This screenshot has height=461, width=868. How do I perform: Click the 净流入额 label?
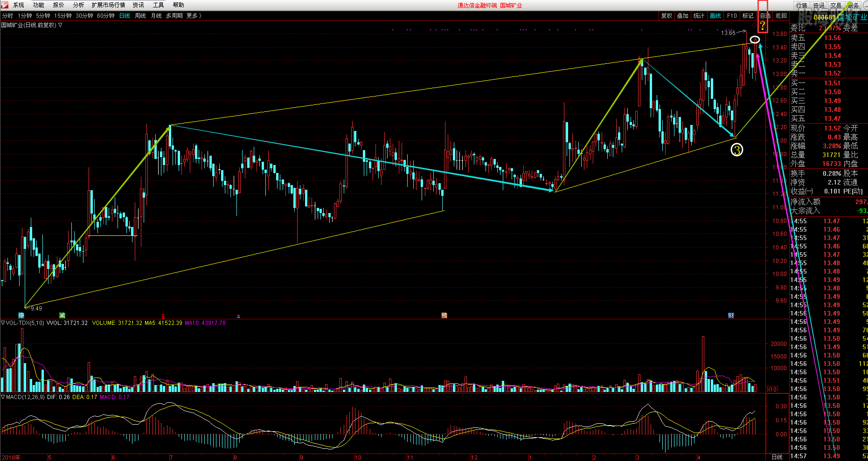(806, 202)
